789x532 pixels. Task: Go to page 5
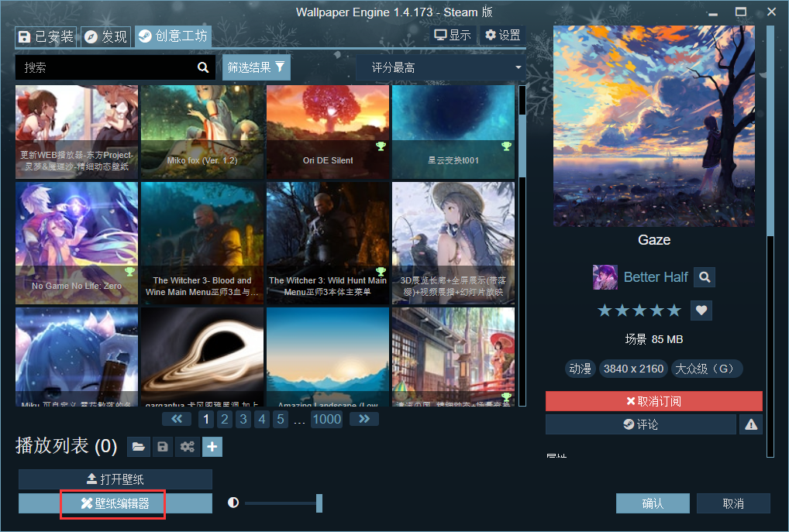pos(281,419)
